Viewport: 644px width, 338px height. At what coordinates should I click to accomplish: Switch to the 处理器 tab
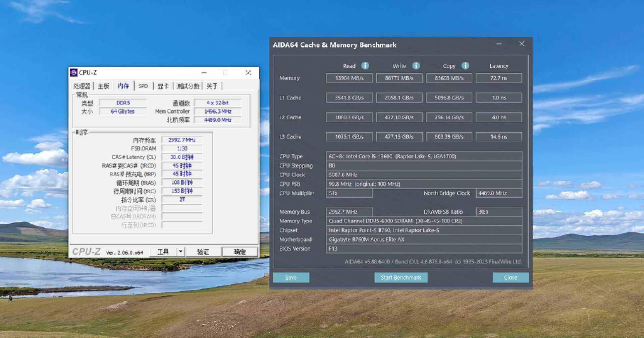pos(82,86)
